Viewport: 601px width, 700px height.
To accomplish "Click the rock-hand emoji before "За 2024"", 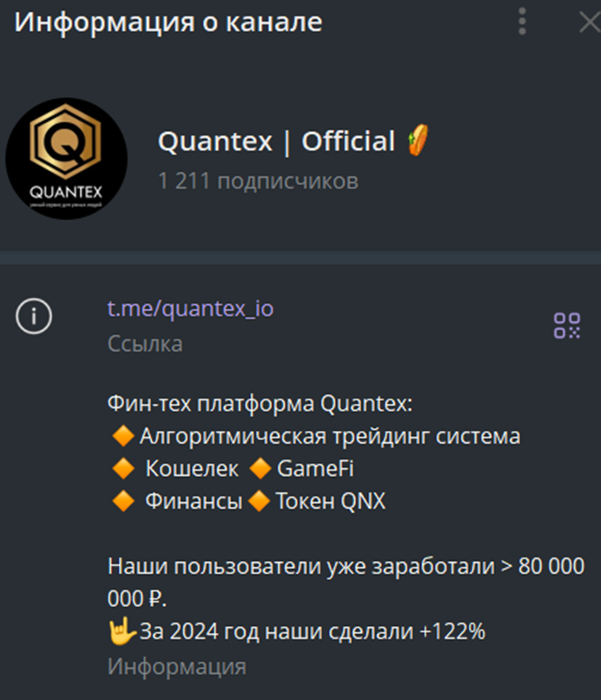I will coord(122,632).
